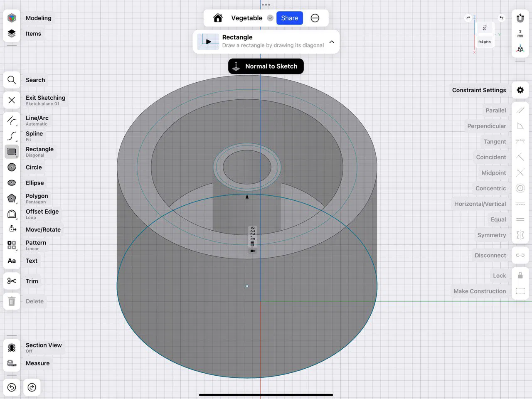532x399 pixels.
Task: Apply the Parallel constraint icon
Action: 520,111
